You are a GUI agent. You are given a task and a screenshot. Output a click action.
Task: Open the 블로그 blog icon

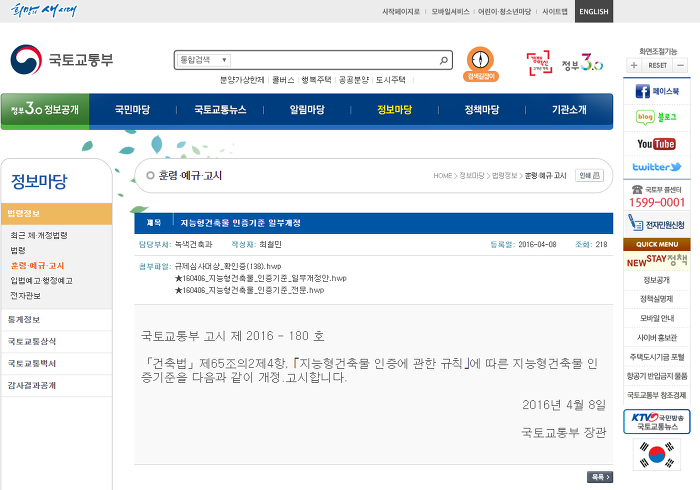coord(656,117)
